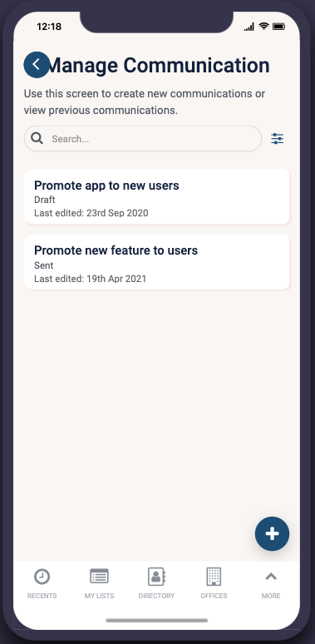Click the magnifying glass search icon
Screen dimensions: 315x644
coord(37,138)
